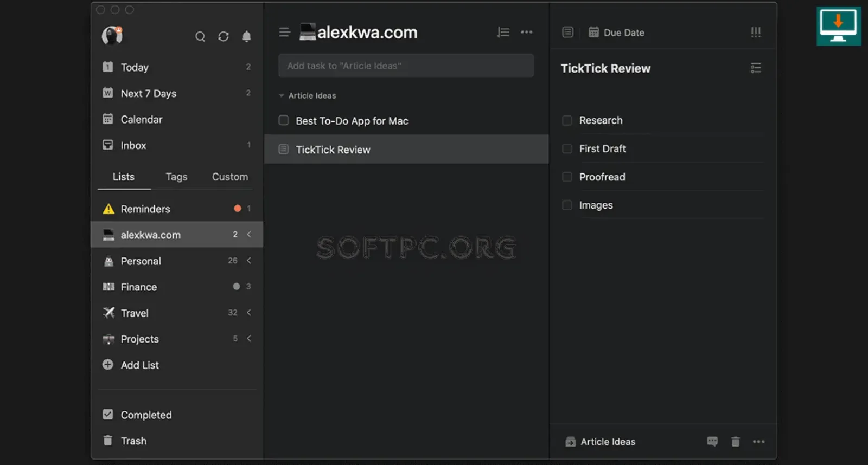Click the orange color dot on Reminders
Viewport: 868px width, 465px height.
(x=238, y=208)
